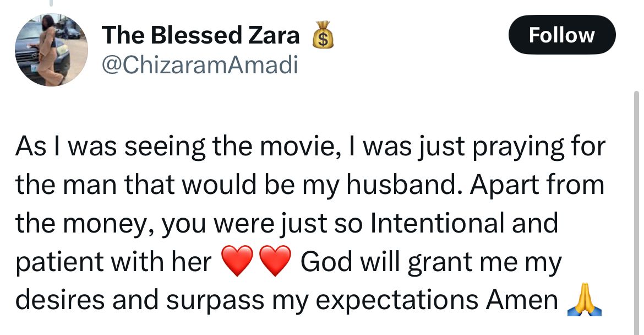Click the second red heart emoji

276,261
